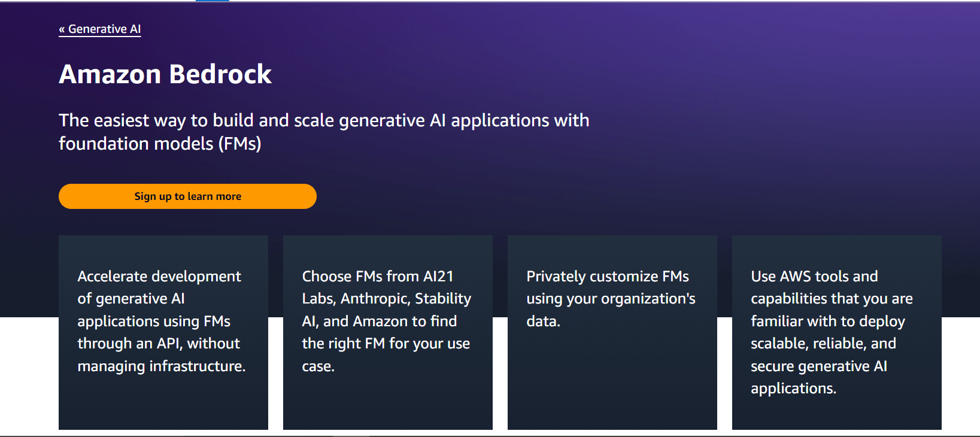Click 'familiar with to deploy' line
This screenshot has width=980, height=437.
pyautogui.click(x=828, y=321)
